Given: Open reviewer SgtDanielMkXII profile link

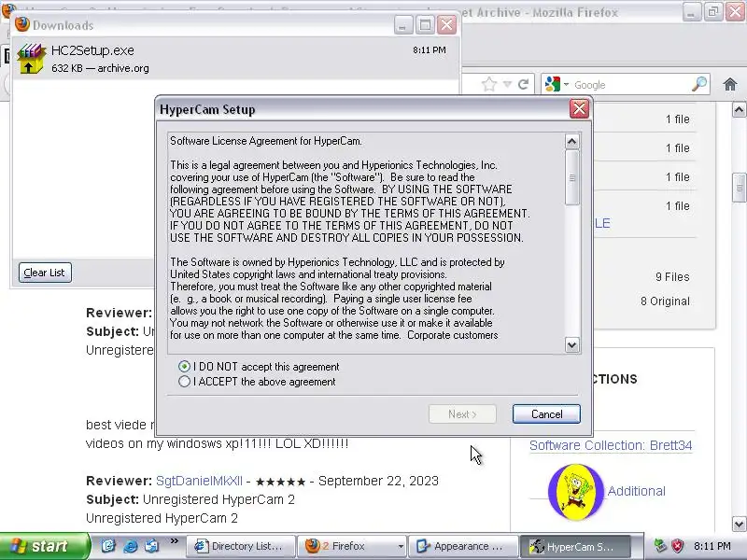Looking at the screenshot, I should point(199,481).
